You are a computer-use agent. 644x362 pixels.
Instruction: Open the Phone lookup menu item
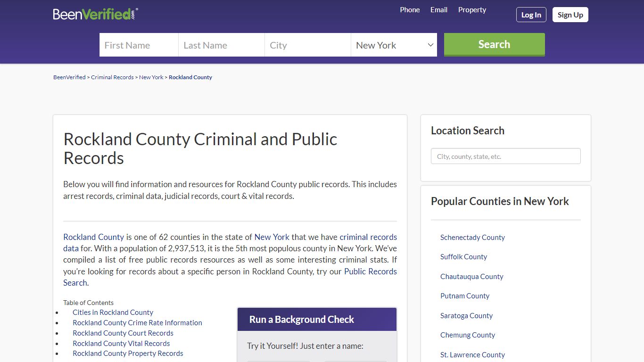click(410, 10)
